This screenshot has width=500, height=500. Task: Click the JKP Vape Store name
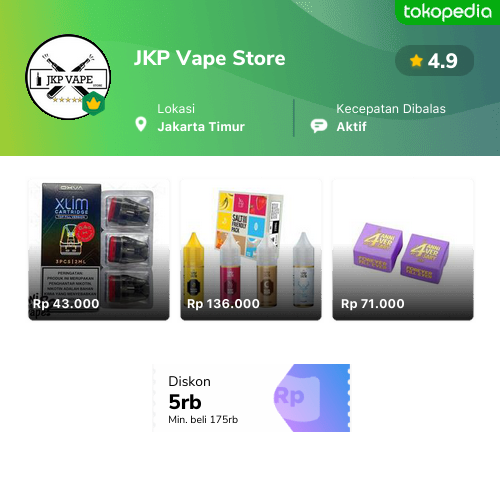[210, 58]
